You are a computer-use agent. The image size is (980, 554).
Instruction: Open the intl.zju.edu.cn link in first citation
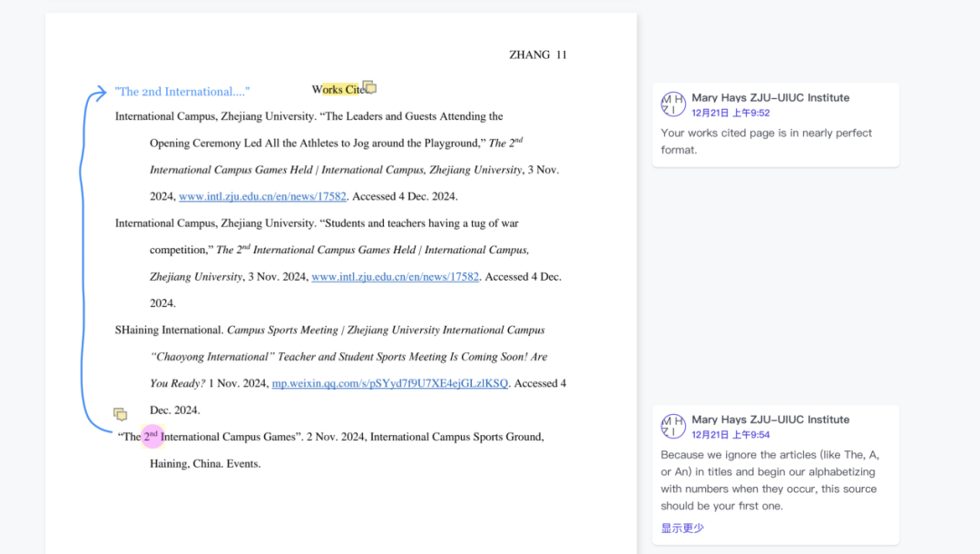click(x=262, y=196)
